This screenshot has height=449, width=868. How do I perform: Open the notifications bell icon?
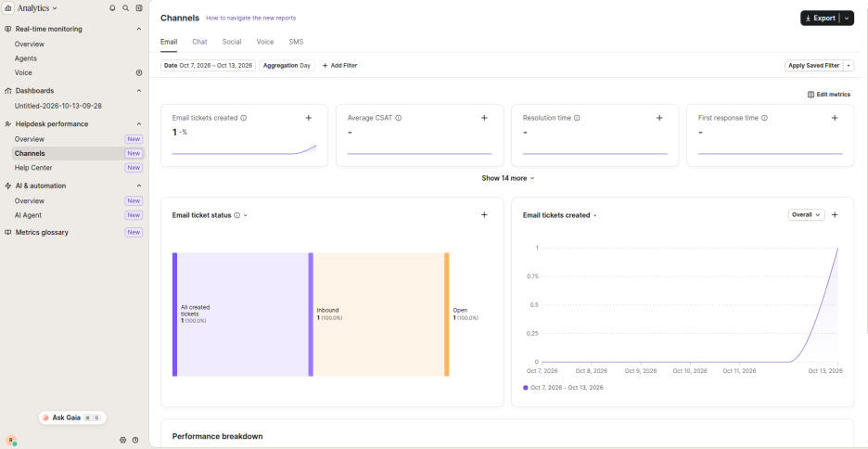click(x=112, y=8)
